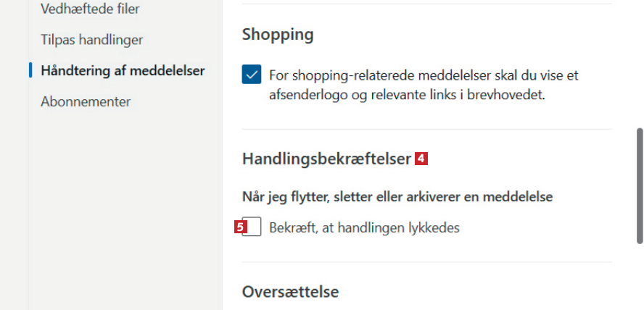Open Vedhæftede filer settings
The image size is (644, 310).
(x=90, y=9)
